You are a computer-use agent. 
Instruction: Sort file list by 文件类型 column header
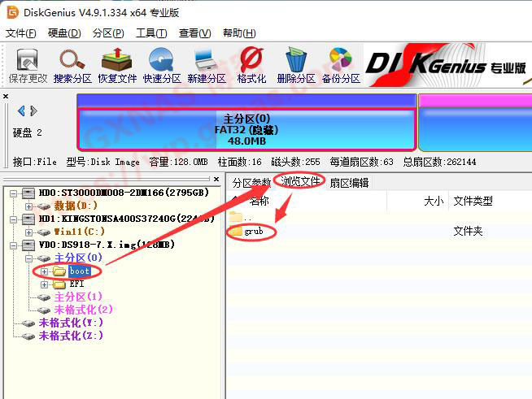(473, 200)
